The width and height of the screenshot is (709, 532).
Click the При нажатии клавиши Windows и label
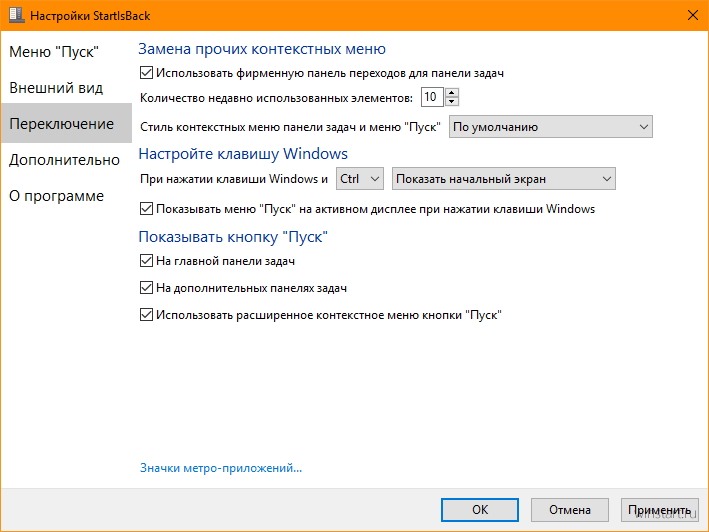[x=234, y=179]
